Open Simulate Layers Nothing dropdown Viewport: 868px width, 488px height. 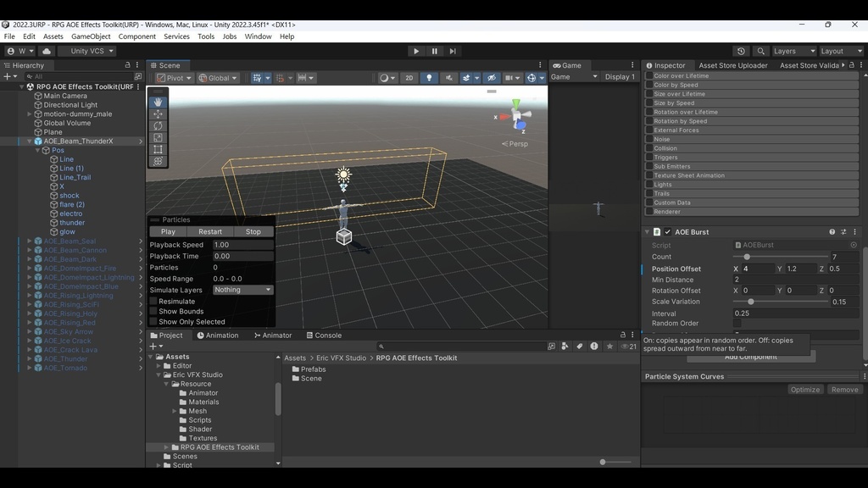[243, 290]
